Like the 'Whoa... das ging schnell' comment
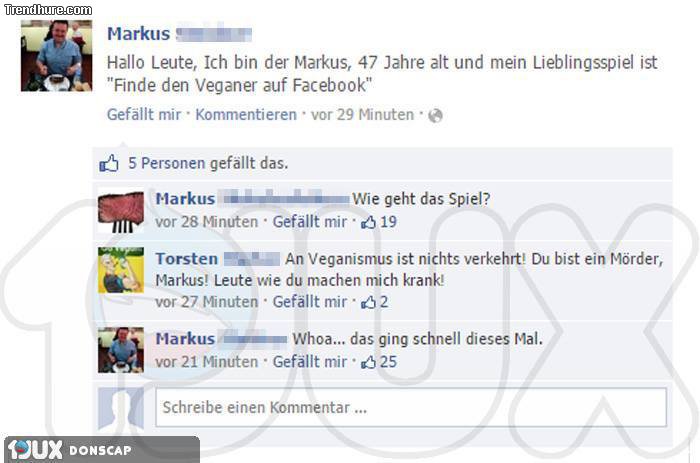Image resolution: width=700 pixels, height=463 pixels. [x=310, y=362]
